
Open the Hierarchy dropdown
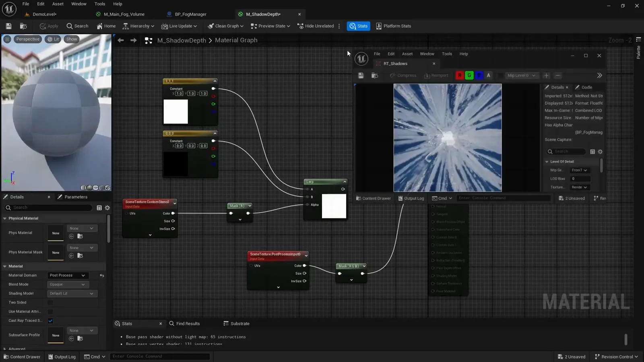click(x=138, y=26)
